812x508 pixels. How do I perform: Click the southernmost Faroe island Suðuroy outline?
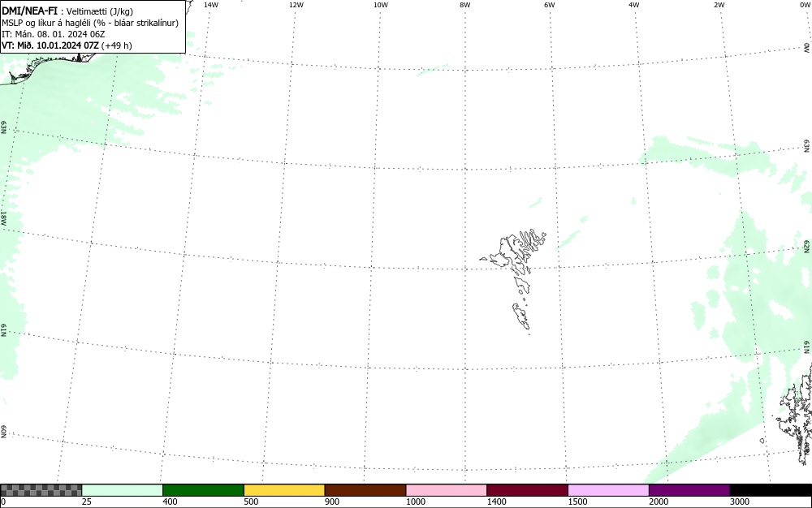521,316
